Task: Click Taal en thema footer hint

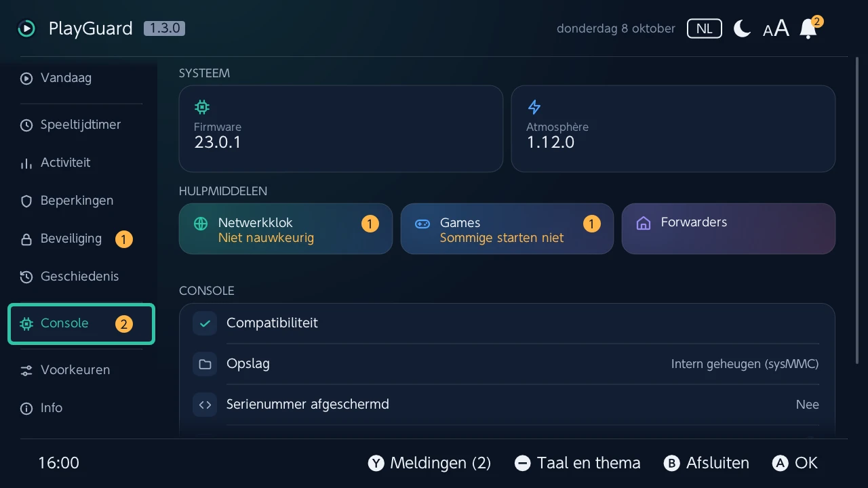Action: (x=577, y=463)
